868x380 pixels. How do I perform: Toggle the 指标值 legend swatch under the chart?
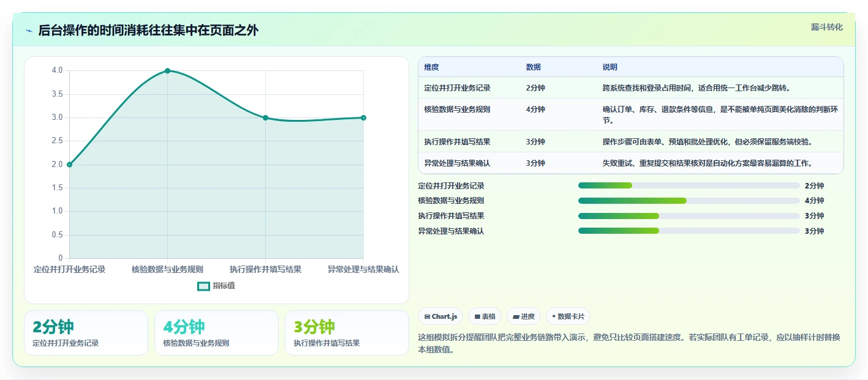pos(203,286)
